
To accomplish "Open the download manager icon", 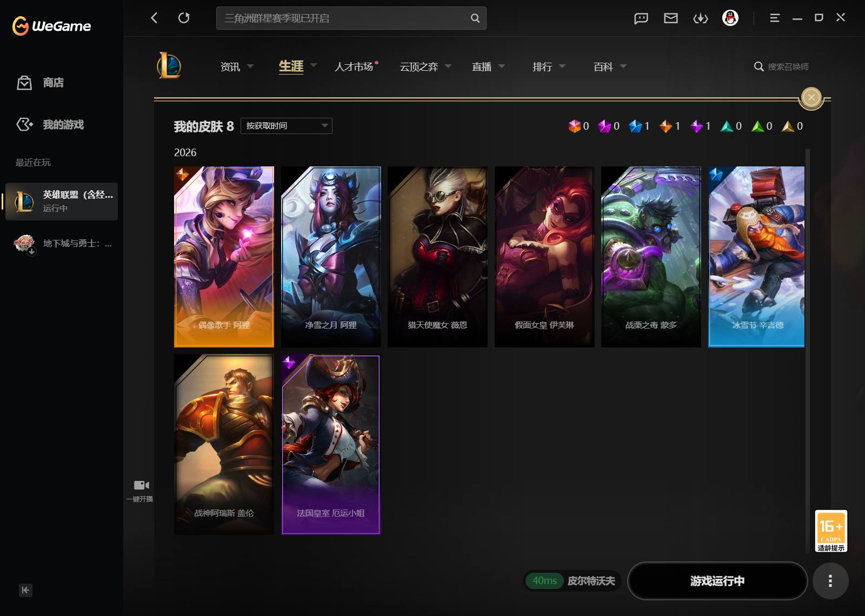I will 701,18.
